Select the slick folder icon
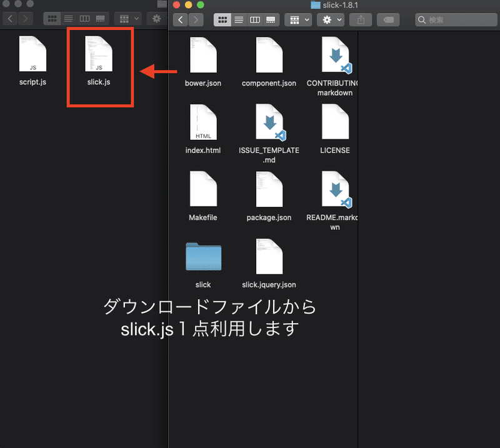This screenshot has width=500, height=448. (x=204, y=257)
